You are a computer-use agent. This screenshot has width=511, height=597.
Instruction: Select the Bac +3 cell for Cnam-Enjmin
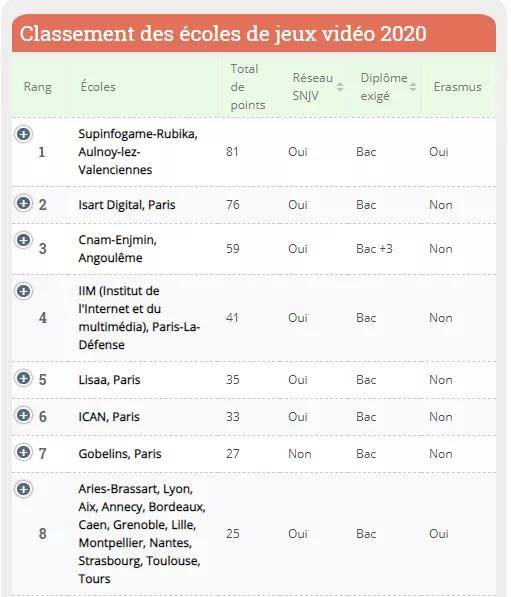(374, 249)
